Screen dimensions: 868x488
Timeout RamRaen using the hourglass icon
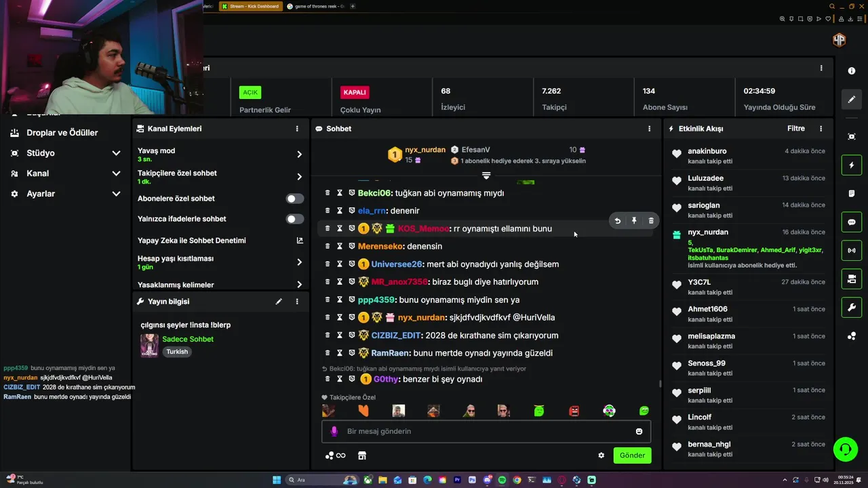pyautogui.click(x=340, y=353)
